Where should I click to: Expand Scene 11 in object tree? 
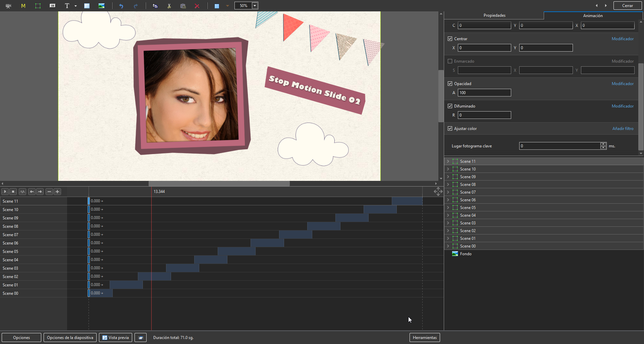click(448, 161)
